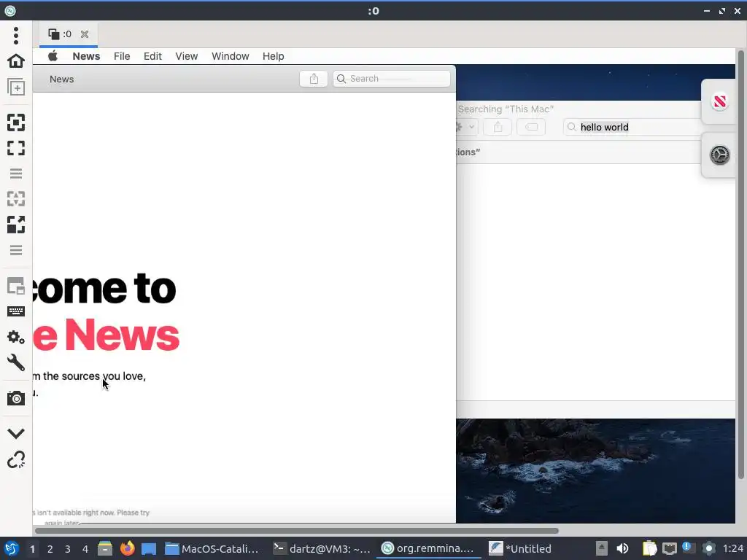Screen dimensions: 747x560
Task: Click the vertical scrollbar of remote view
Action: (x=740, y=264)
